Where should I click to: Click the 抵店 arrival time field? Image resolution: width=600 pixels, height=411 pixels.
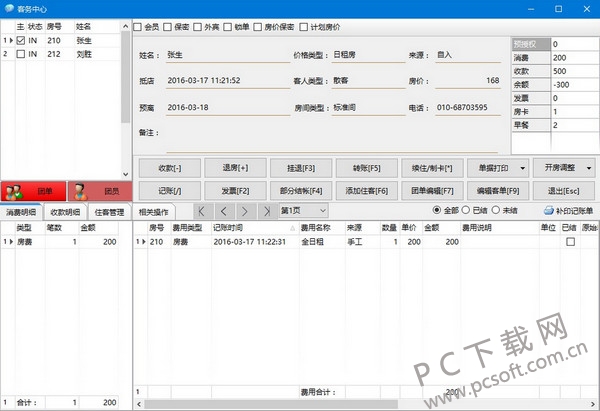coord(228,81)
